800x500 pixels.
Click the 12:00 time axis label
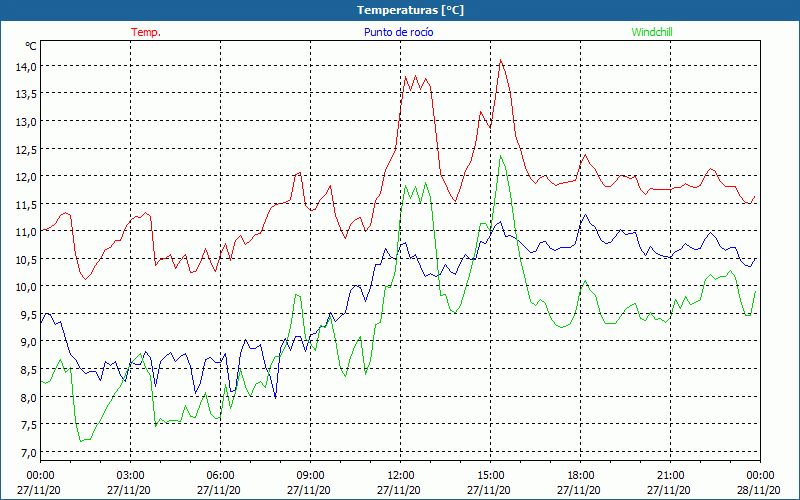point(401,475)
